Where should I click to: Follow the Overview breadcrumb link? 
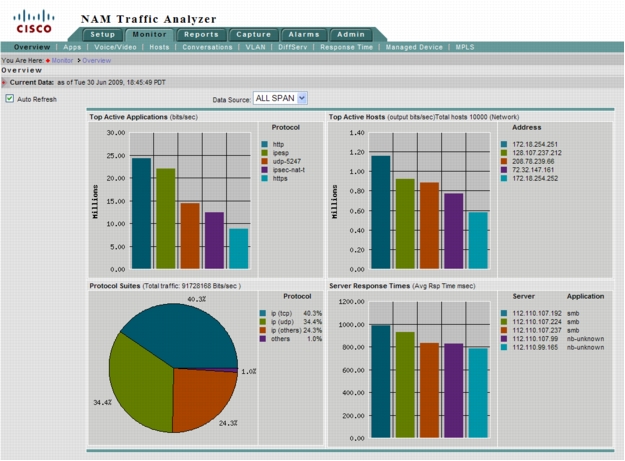(x=96, y=61)
